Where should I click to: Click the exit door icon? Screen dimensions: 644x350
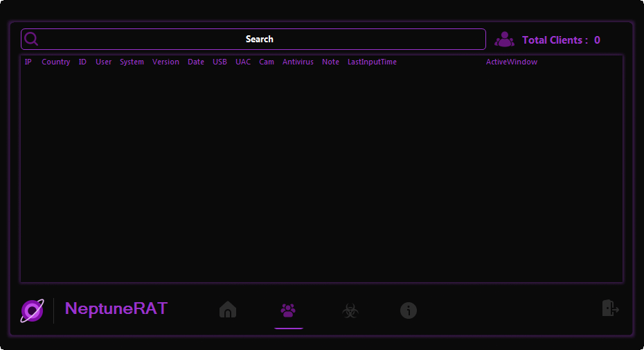pyautogui.click(x=610, y=308)
